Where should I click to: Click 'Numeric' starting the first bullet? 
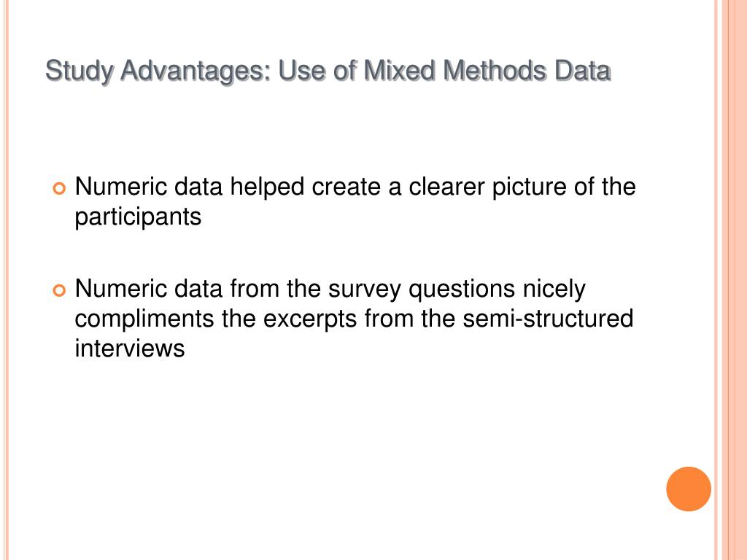tap(121, 186)
